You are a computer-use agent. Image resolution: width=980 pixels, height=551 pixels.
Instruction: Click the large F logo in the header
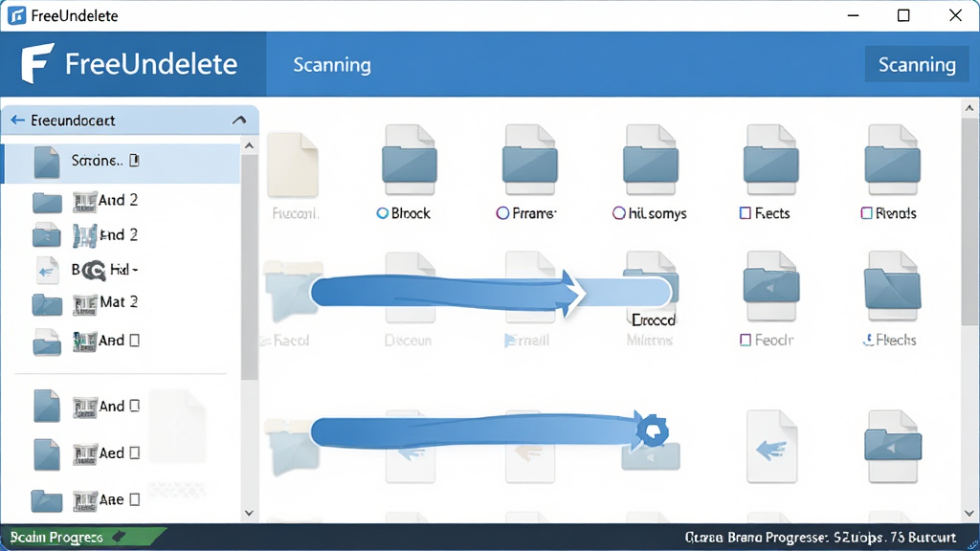point(37,63)
